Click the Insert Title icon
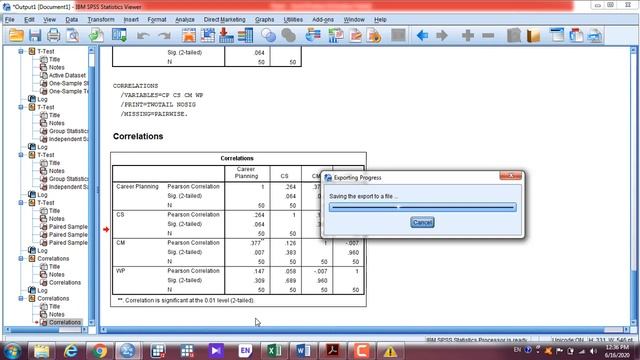This screenshot has height=360, width=640. (x=576, y=36)
